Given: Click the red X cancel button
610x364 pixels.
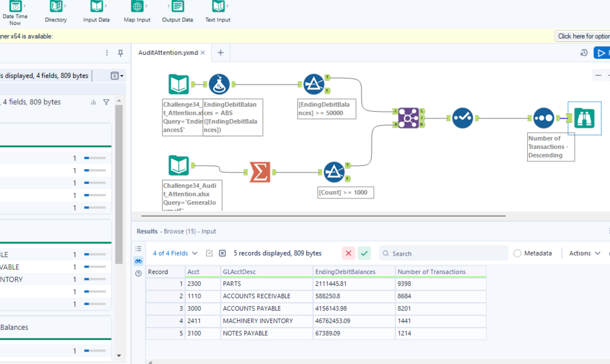Looking at the screenshot, I should tap(348, 253).
